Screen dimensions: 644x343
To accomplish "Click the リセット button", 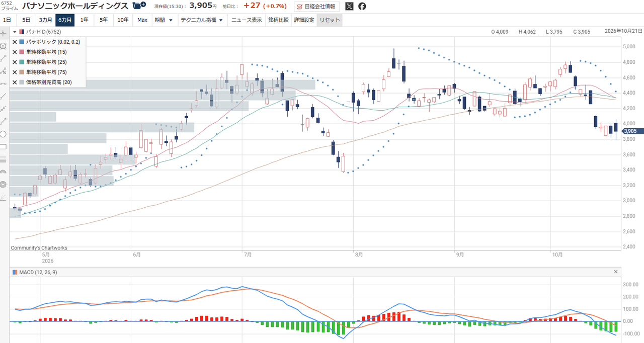I will click(x=330, y=20).
